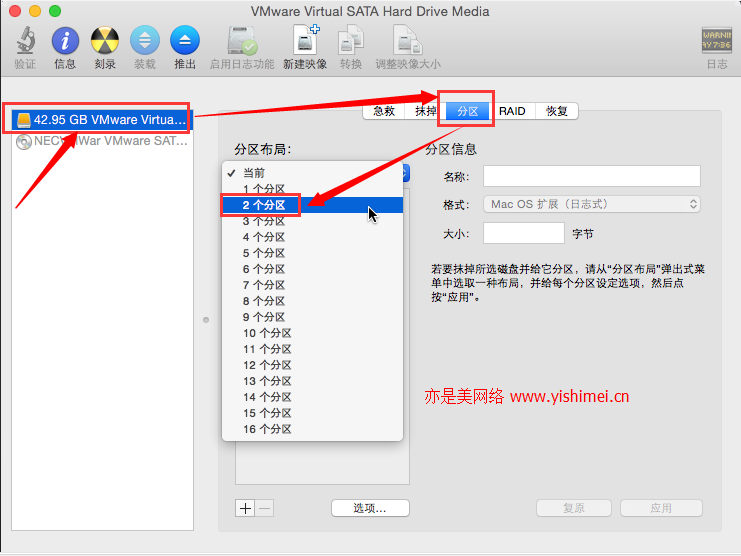This screenshot has height=556, width=741.
Task: Click the Apply (应用) button
Action: 661,508
